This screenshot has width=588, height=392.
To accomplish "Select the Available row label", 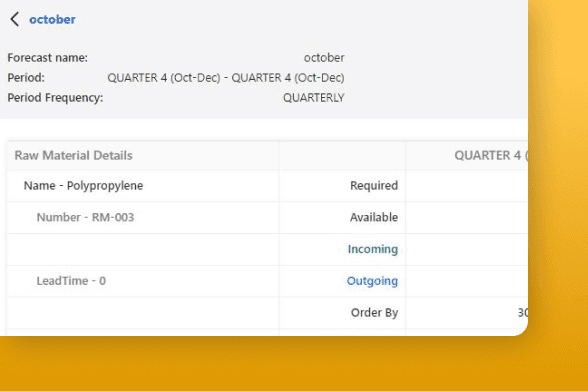I will (x=374, y=217).
